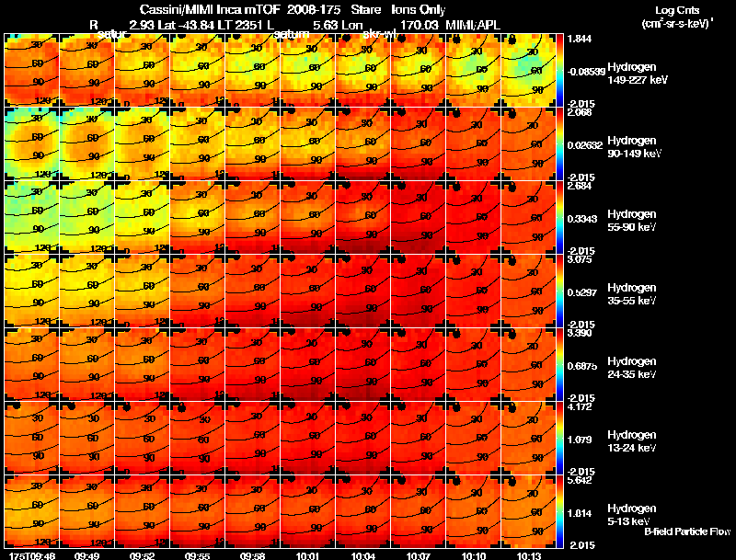Select the 5-13 keV panel at 10:01
This screenshot has width=736, height=560.
tap(308, 512)
